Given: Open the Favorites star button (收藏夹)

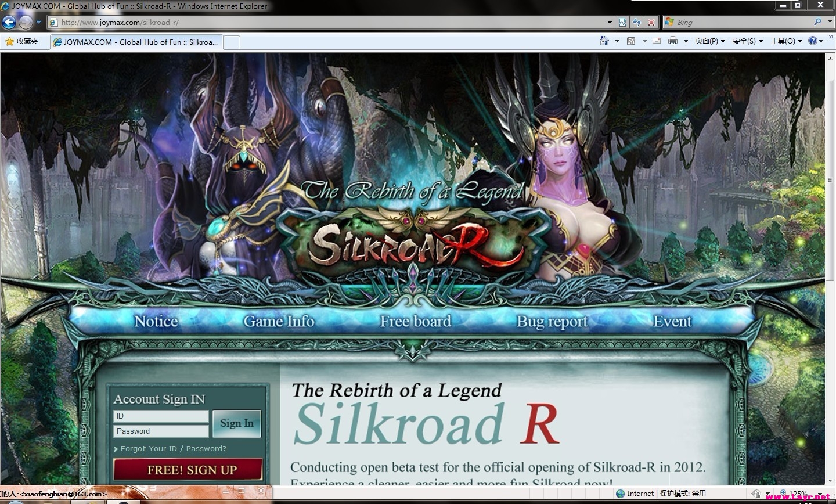Looking at the screenshot, I should coord(21,41).
